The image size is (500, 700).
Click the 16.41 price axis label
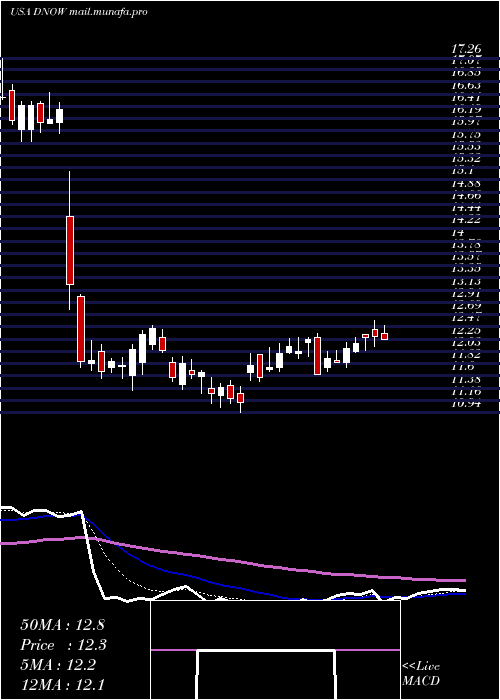[466, 97]
